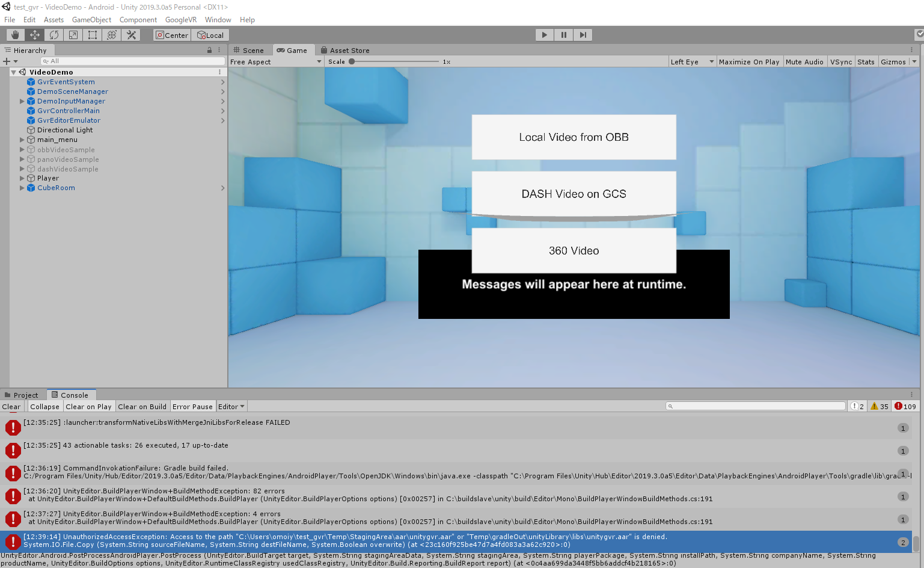The width and height of the screenshot is (924, 568).
Task: Click the Console vertical scrollbar
Action: [x=916, y=543]
